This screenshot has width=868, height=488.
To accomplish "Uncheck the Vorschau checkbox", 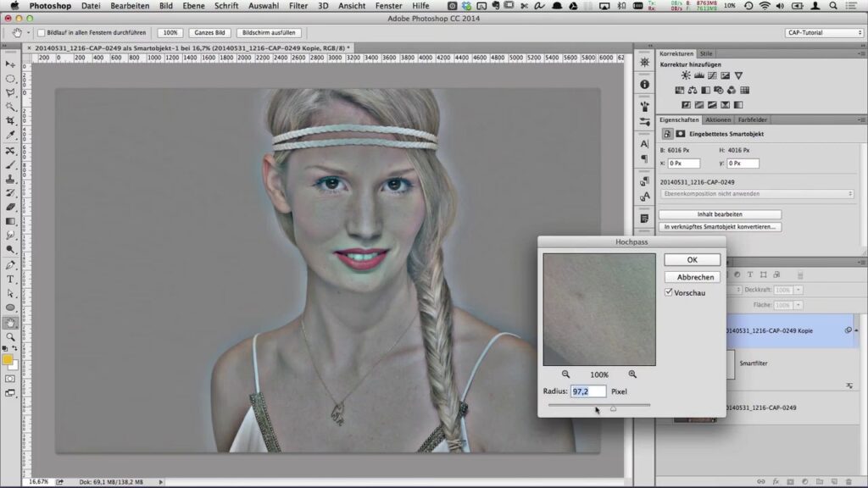I will pos(670,292).
